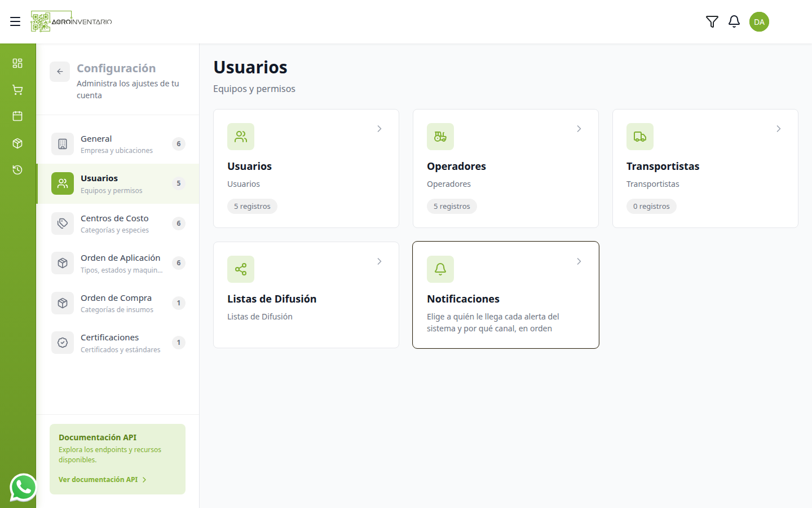812x508 pixels.
Task: Expand the Transportistas card chevron
Action: point(779,129)
